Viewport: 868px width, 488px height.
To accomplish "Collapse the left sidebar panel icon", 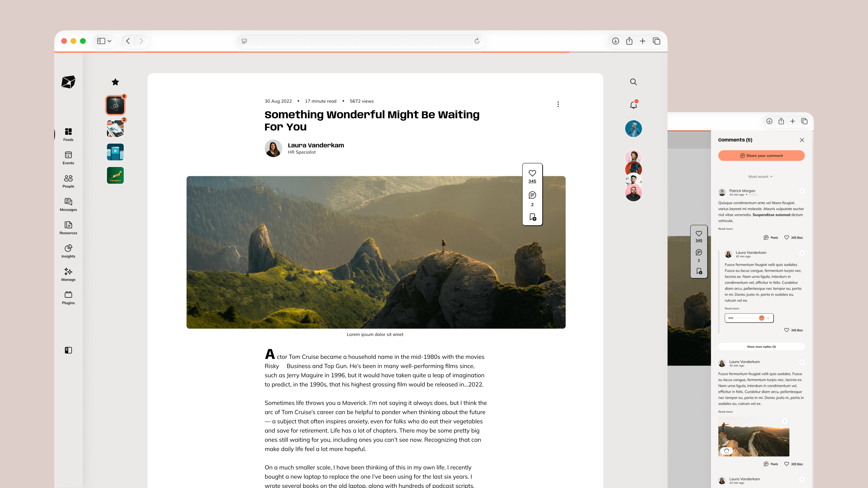I will point(68,350).
